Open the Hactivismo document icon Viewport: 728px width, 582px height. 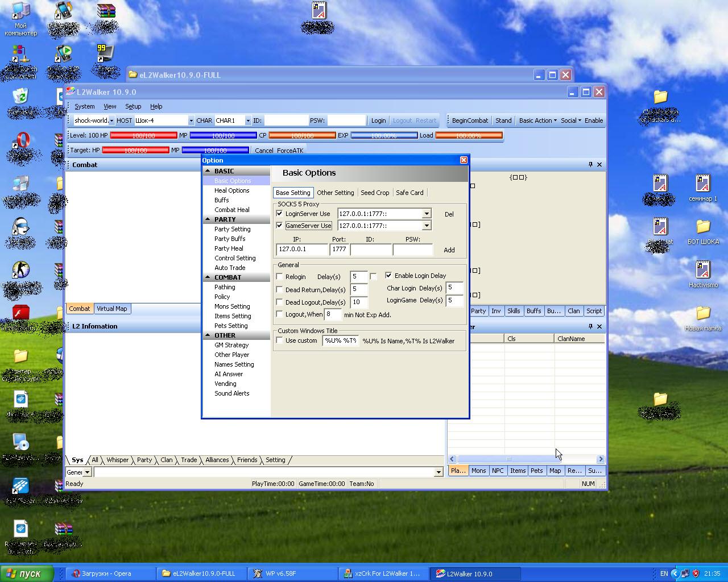click(x=703, y=271)
